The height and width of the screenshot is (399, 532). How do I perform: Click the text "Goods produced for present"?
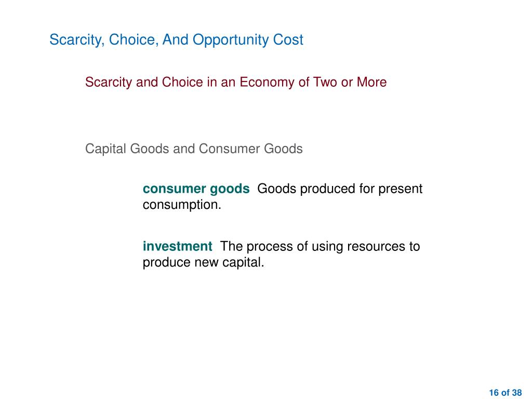pos(340,189)
